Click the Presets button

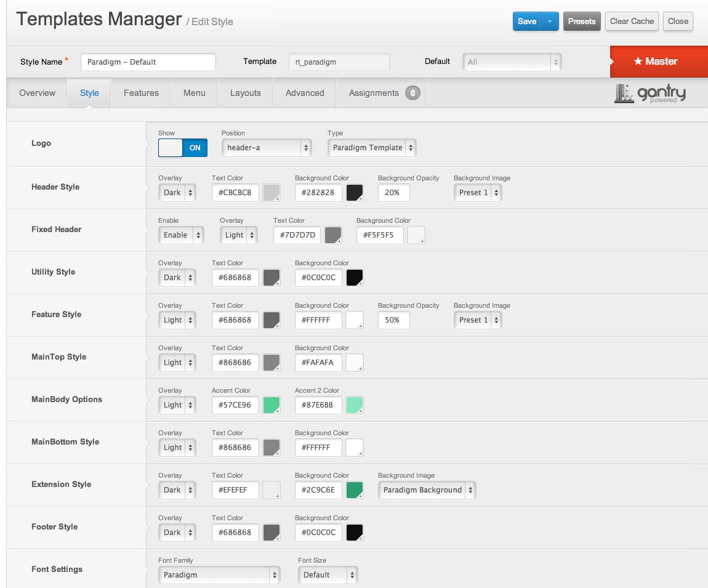point(582,21)
